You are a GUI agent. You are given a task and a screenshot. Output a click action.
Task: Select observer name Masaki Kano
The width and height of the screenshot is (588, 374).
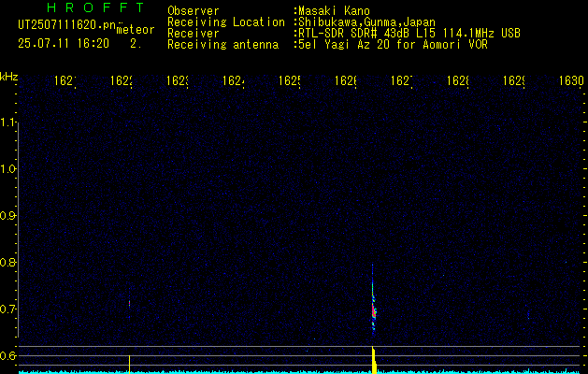pyautogui.click(x=334, y=10)
